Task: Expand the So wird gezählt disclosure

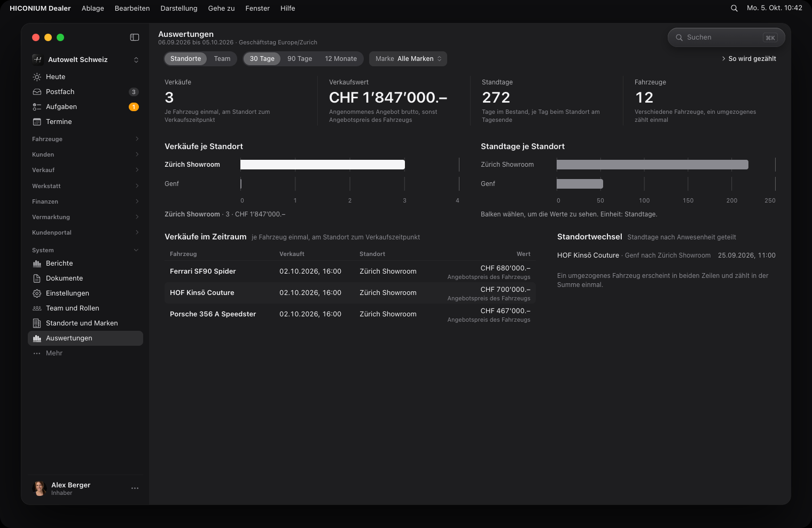Action: pos(748,59)
